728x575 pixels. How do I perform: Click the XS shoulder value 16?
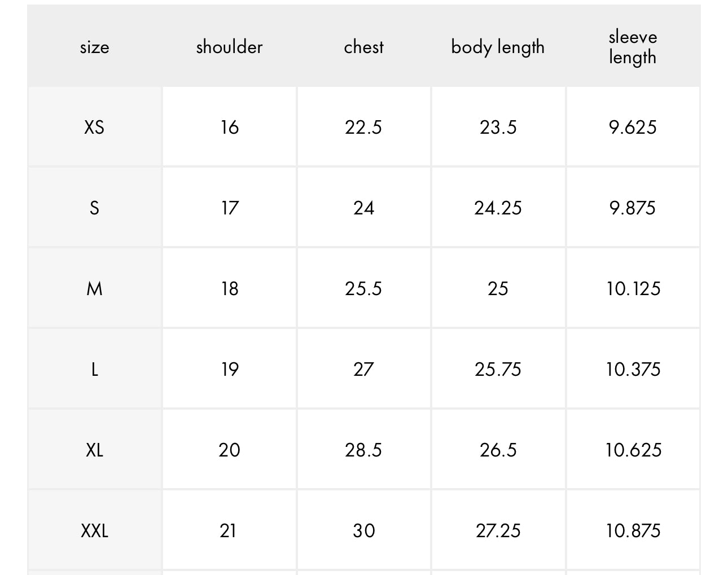point(229,128)
